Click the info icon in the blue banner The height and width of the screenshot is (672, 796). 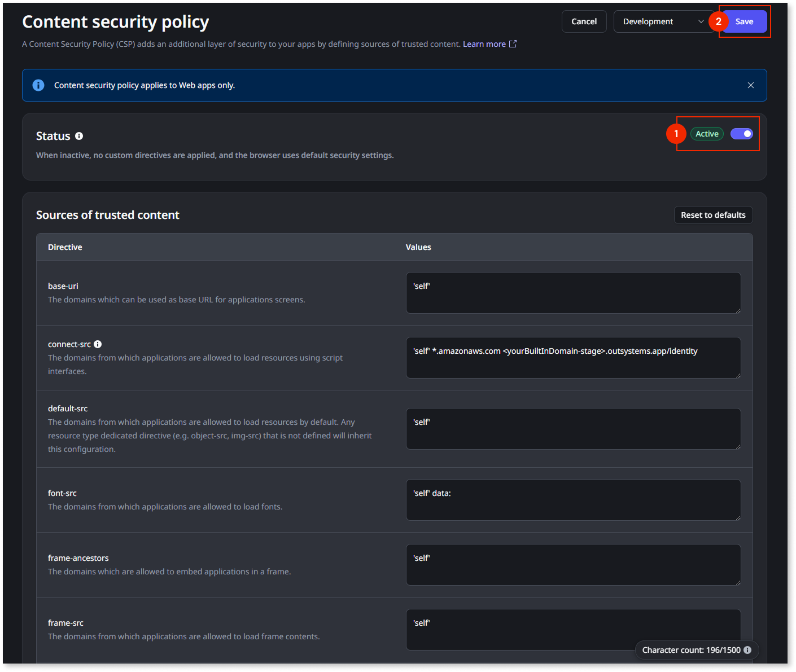(38, 85)
